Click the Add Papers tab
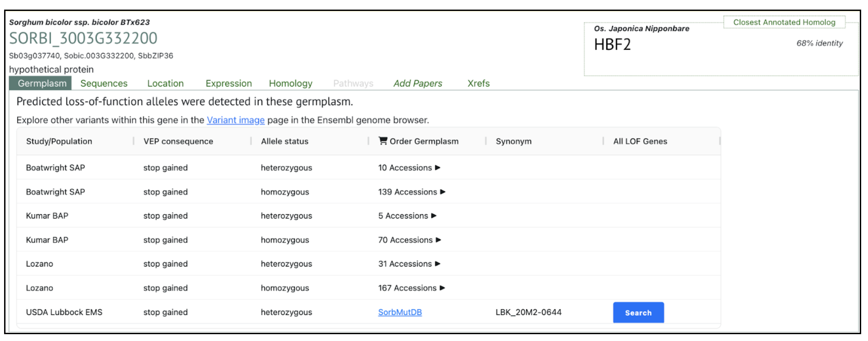 click(418, 84)
